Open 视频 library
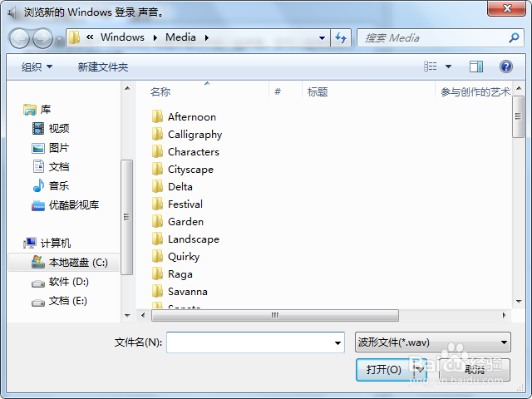This screenshot has height=399, width=532. 51,129
